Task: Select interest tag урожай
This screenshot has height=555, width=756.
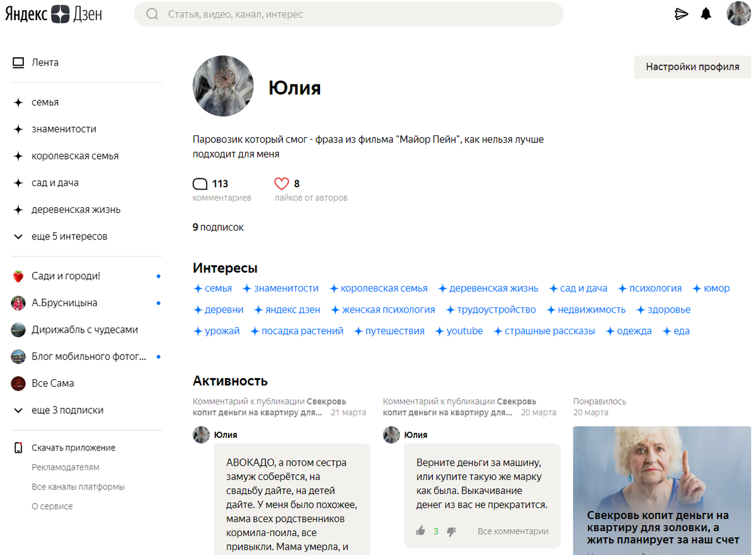Action: click(216, 331)
